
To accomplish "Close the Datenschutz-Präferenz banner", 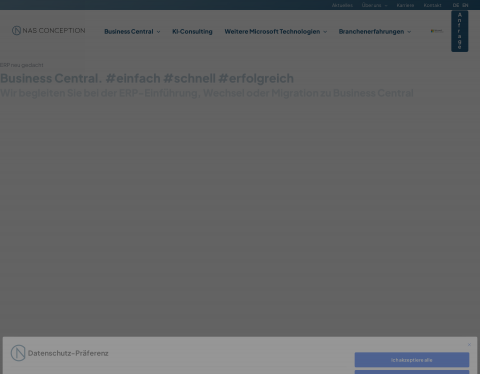I will click(469, 345).
